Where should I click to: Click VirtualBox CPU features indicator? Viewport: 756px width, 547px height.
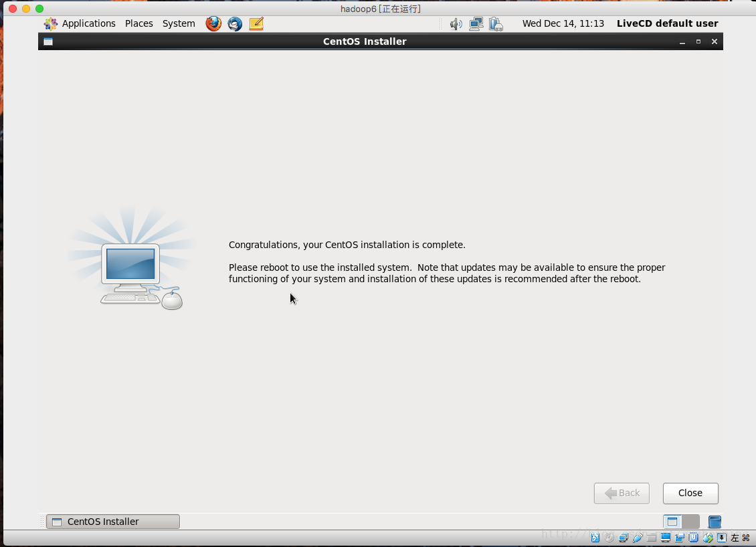[x=693, y=538]
